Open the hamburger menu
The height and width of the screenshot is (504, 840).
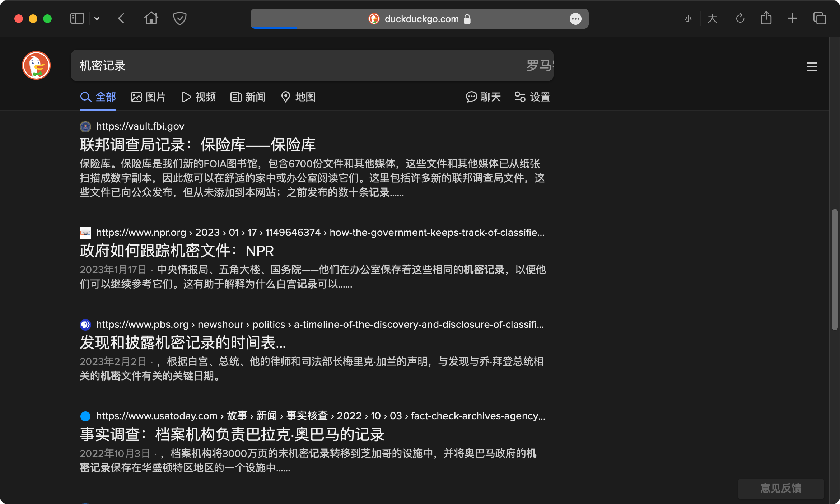[812, 67]
